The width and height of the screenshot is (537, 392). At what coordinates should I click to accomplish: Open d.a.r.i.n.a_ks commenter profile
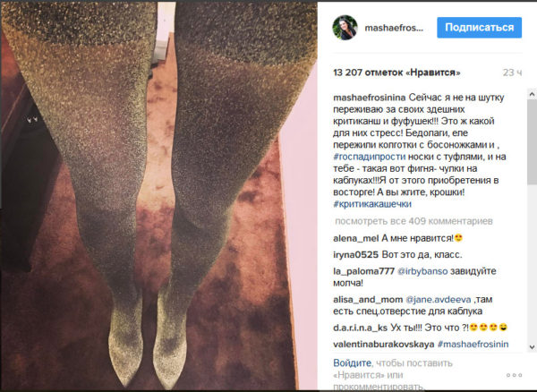(x=360, y=328)
